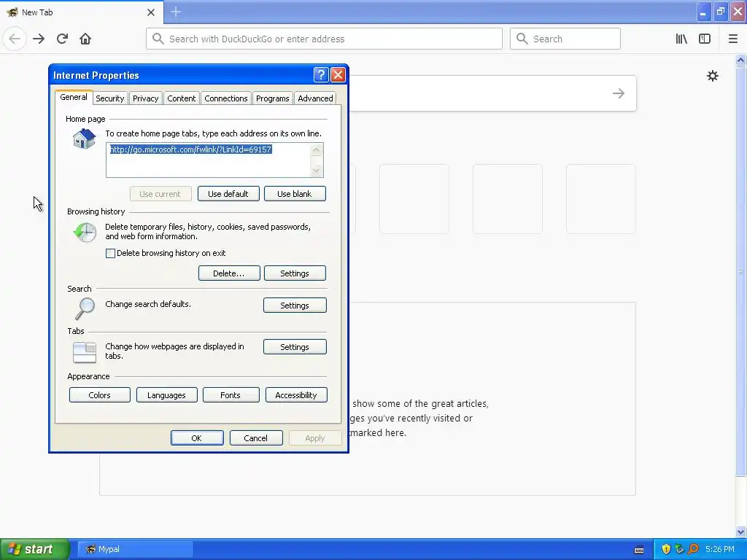Open Browsing history Settings
The height and width of the screenshot is (560, 747).
[x=295, y=273]
